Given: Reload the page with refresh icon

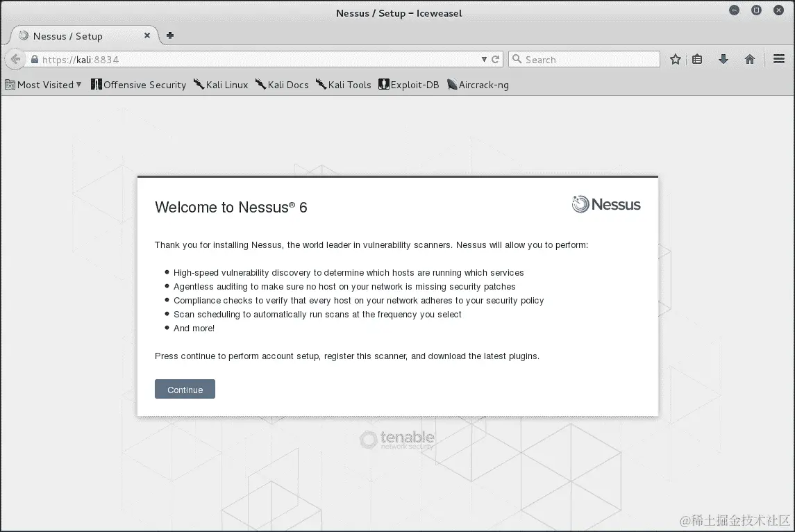Looking at the screenshot, I should click(x=495, y=59).
